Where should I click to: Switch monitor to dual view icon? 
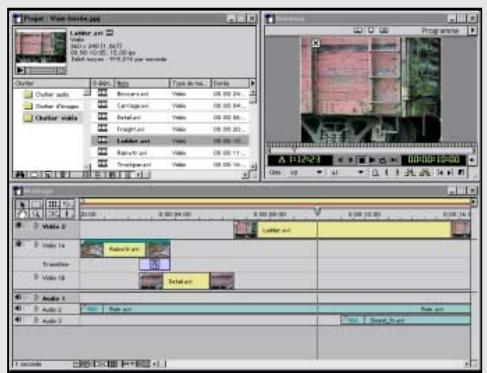[x=358, y=30]
